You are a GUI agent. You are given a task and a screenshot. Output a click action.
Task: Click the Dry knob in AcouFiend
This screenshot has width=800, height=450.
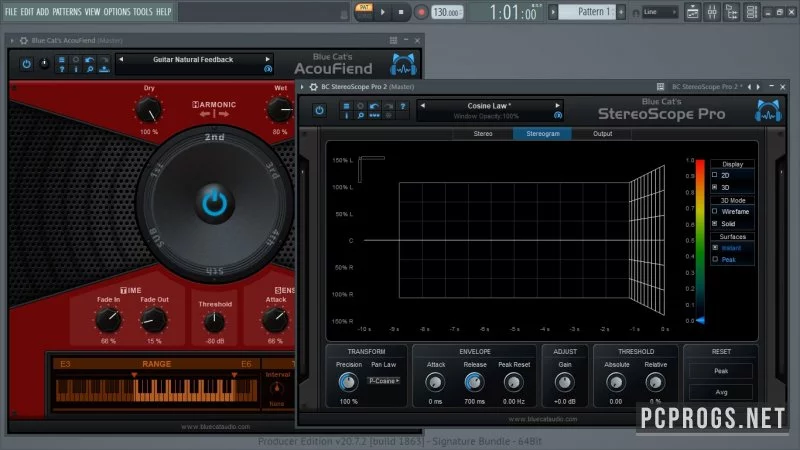(148, 110)
